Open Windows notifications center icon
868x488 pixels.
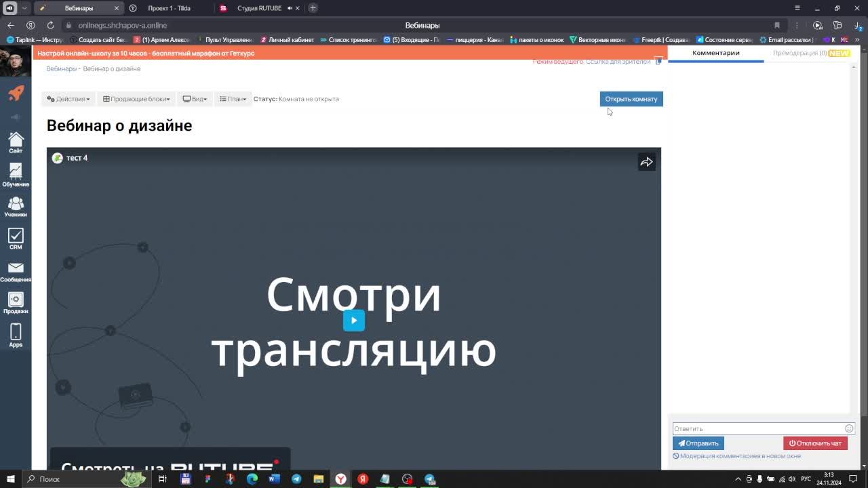tap(854, 479)
